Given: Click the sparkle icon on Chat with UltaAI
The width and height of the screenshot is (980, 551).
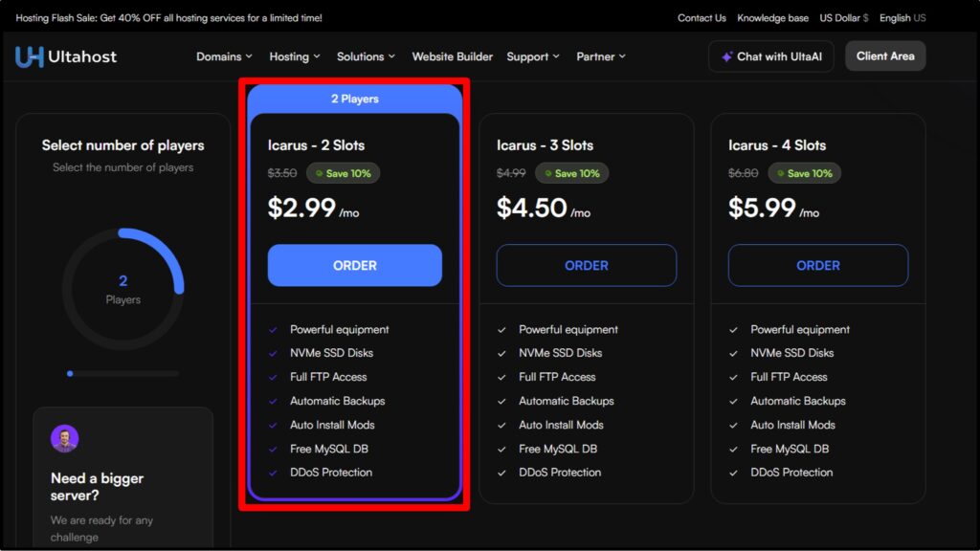Looking at the screenshot, I should click(x=730, y=56).
